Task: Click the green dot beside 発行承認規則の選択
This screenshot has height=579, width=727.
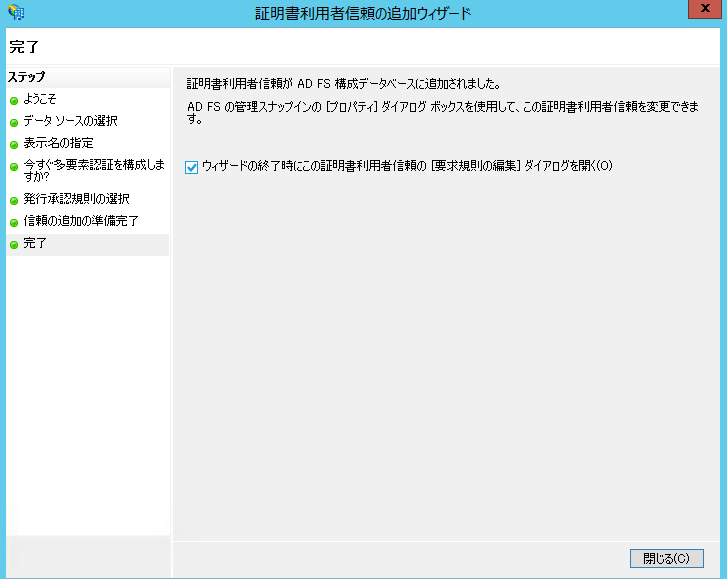Action: pos(14,200)
